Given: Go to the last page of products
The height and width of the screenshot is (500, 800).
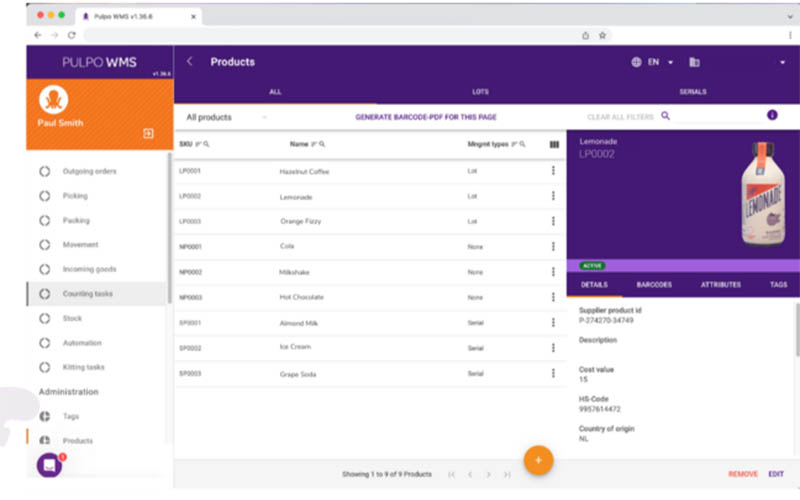Looking at the screenshot, I should (x=507, y=474).
